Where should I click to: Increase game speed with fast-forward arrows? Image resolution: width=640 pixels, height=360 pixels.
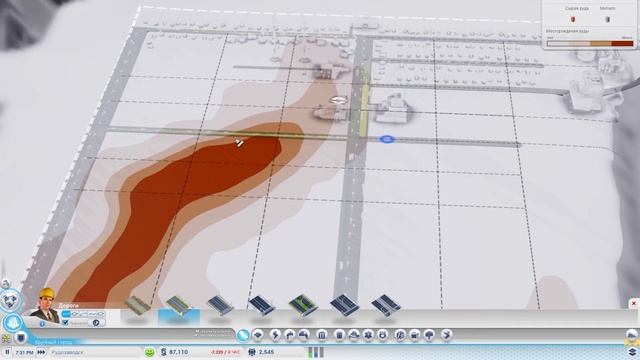(x=41, y=352)
